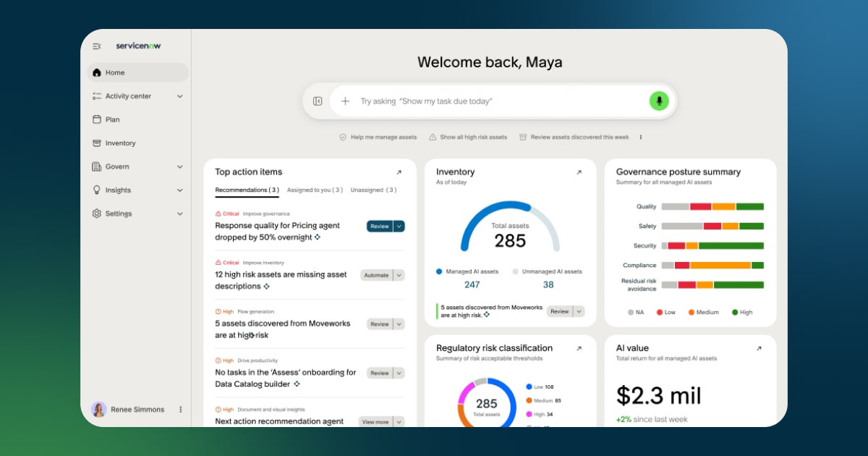Activate the green microphone button
868x456 pixels.
click(658, 101)
